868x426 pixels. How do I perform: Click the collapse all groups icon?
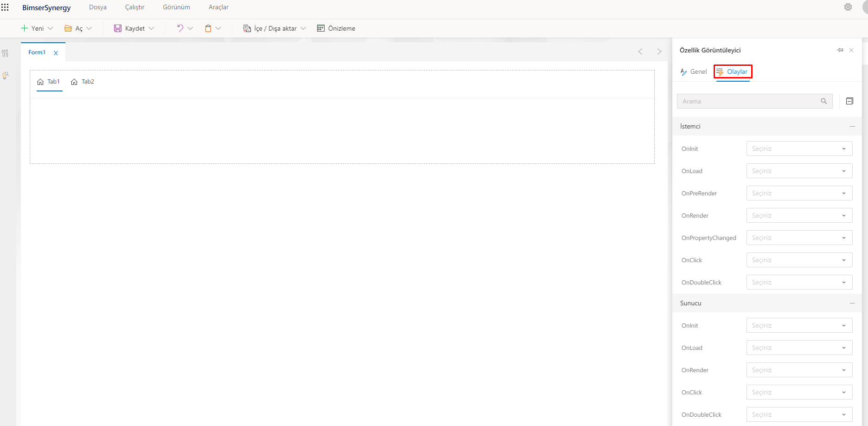click(x=849, y=101)
